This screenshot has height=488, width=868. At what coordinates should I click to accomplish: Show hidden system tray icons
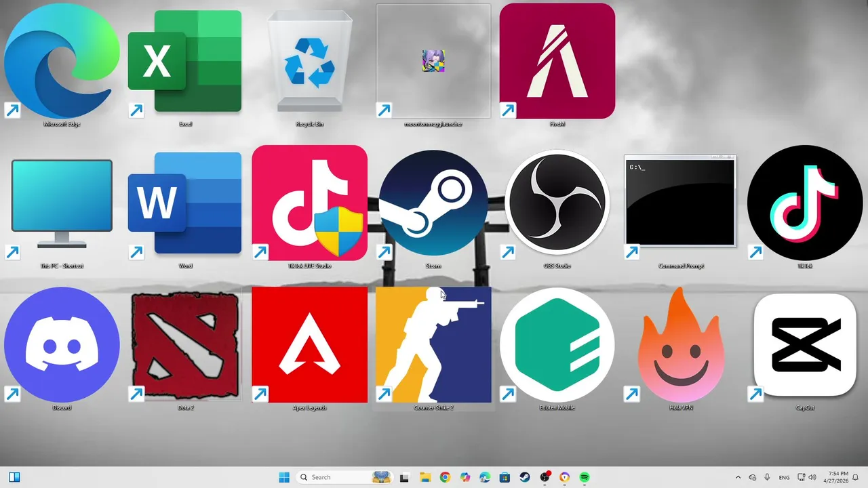click(x=738, y=477)
